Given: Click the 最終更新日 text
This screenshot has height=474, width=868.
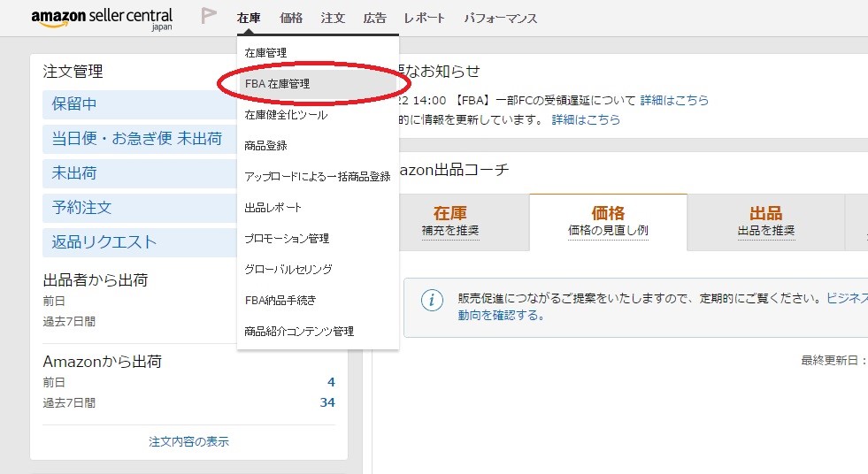Looking at the screenshot, I should (x=833, y=361).
